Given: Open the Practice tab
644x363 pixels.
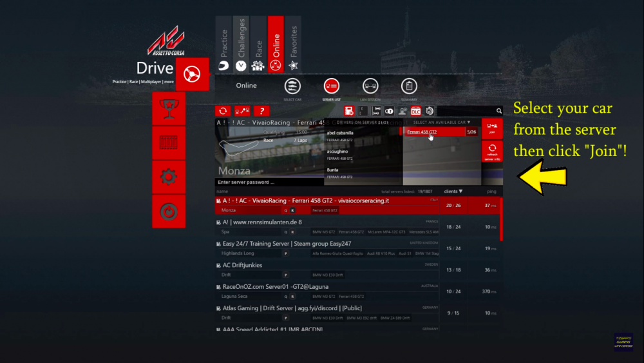Looking at the screenshot, I should (224, 44).
